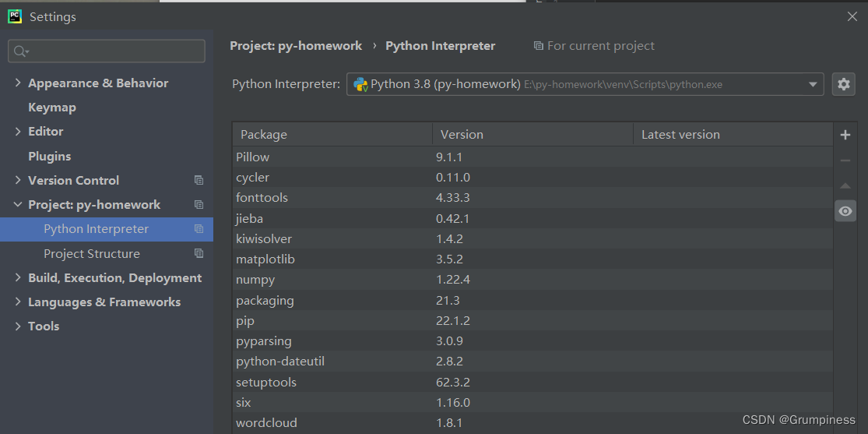Expand the Editor section
Viewport: 868px width, 434px height.
point(18,132)
